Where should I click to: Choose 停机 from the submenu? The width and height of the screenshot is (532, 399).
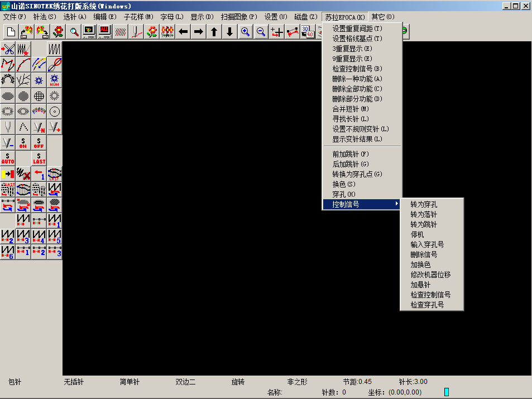coord(417,234)
